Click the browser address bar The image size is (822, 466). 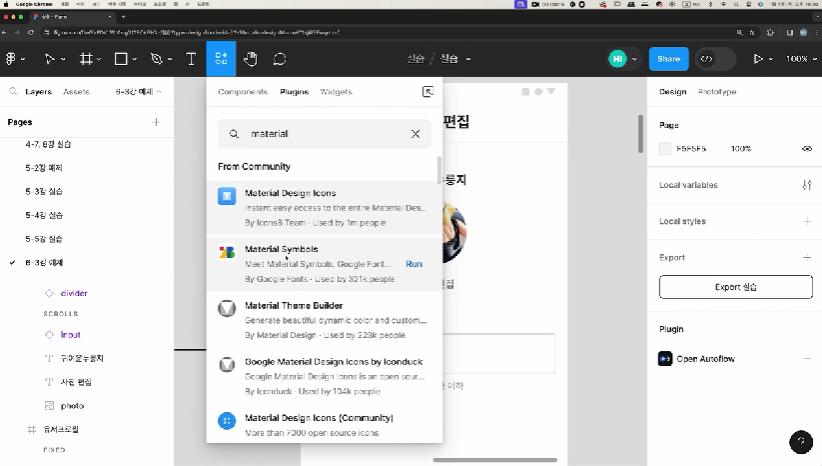tap(388, 32)
